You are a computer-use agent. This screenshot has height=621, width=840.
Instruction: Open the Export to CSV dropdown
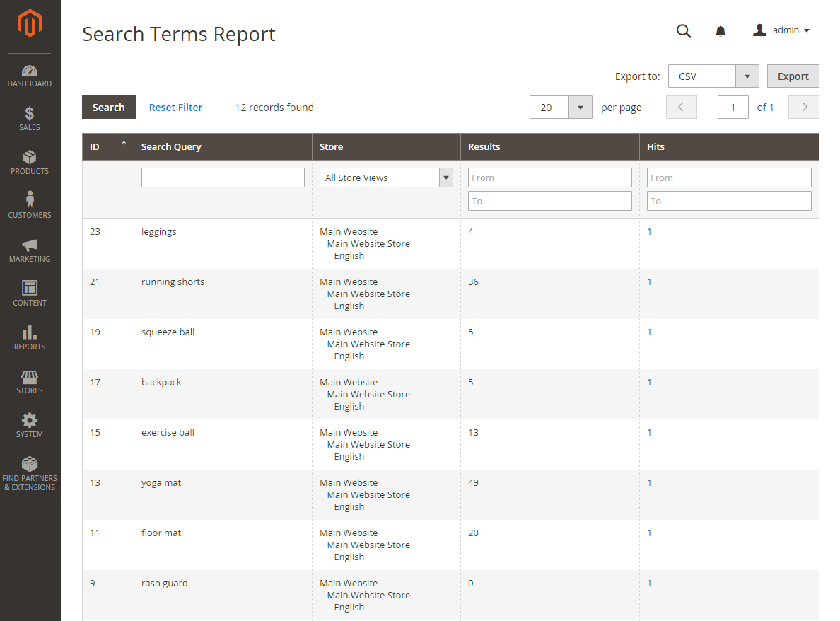coord(713,76)
